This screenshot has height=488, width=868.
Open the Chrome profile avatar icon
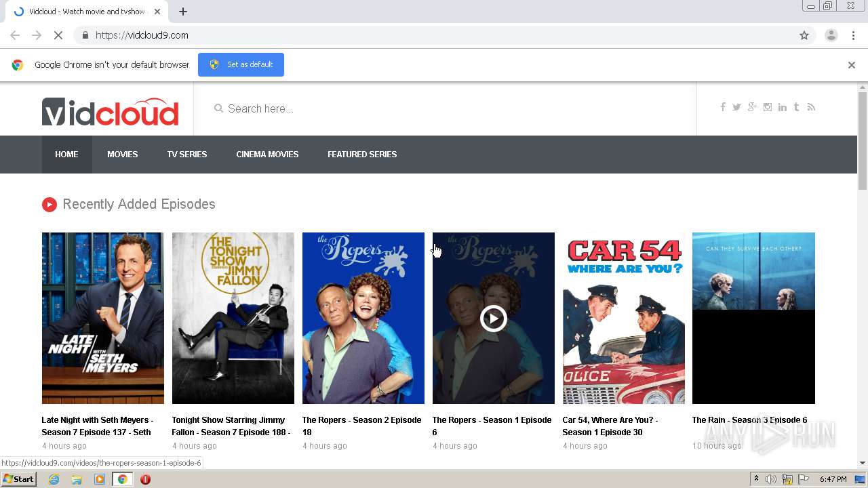coord(831,35)
